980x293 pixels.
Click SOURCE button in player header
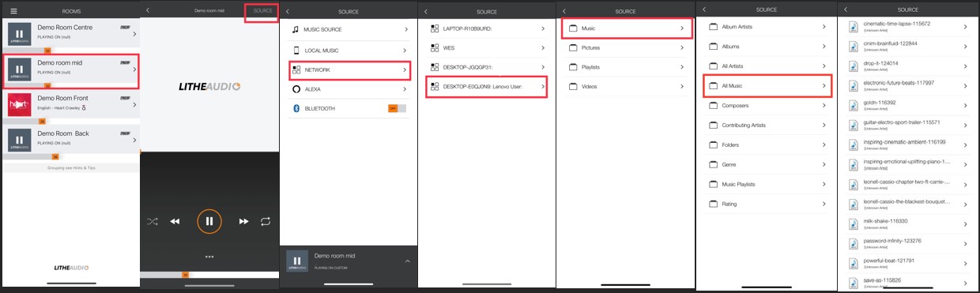[263, 11]
